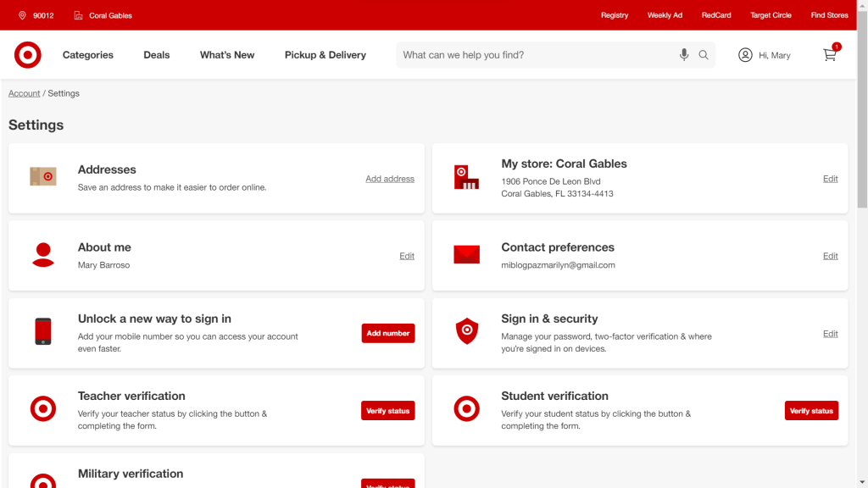This screenshot has height=488, width=868.
Task: Go to RedCard page
Action: coord(716,15)
